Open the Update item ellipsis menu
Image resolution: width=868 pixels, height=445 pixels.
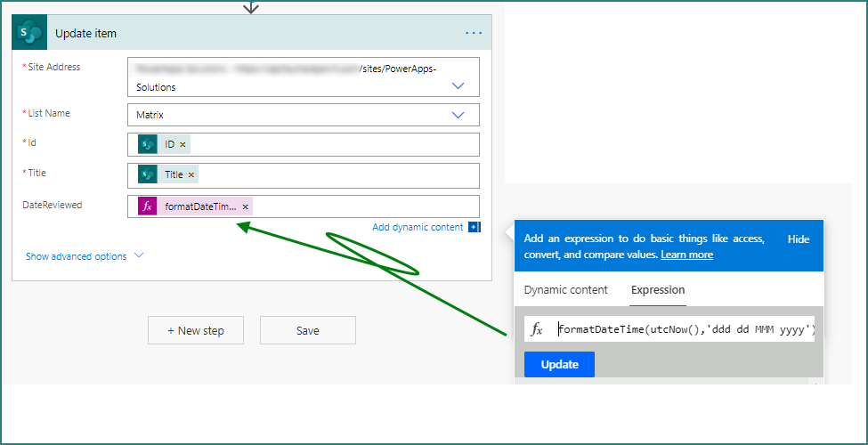474,33
